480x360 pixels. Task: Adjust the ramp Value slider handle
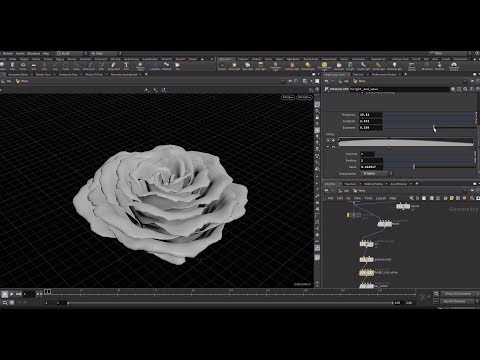click(x=414, y=167)
